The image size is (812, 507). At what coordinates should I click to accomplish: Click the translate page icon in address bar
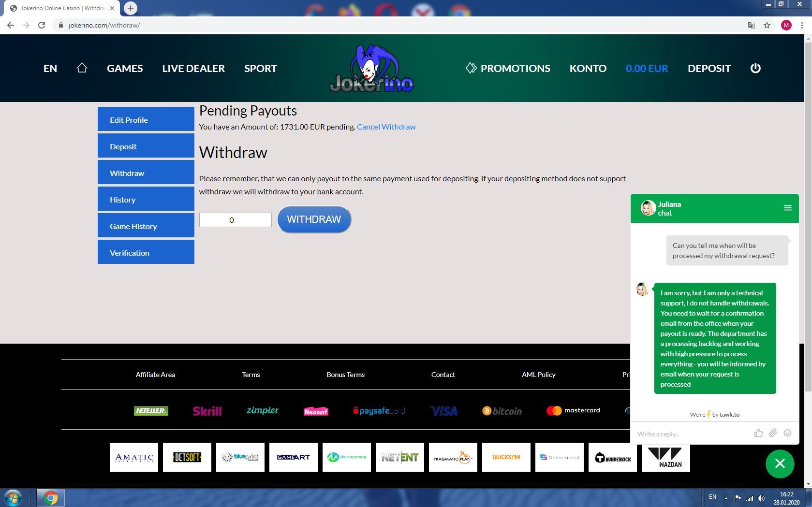tap(752, 25)
